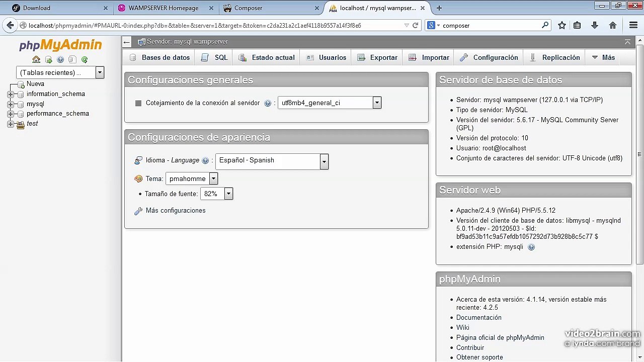Screen dimensions: 644x362
Task: Open the Contribuir link
Action: [x=470, y=348]
